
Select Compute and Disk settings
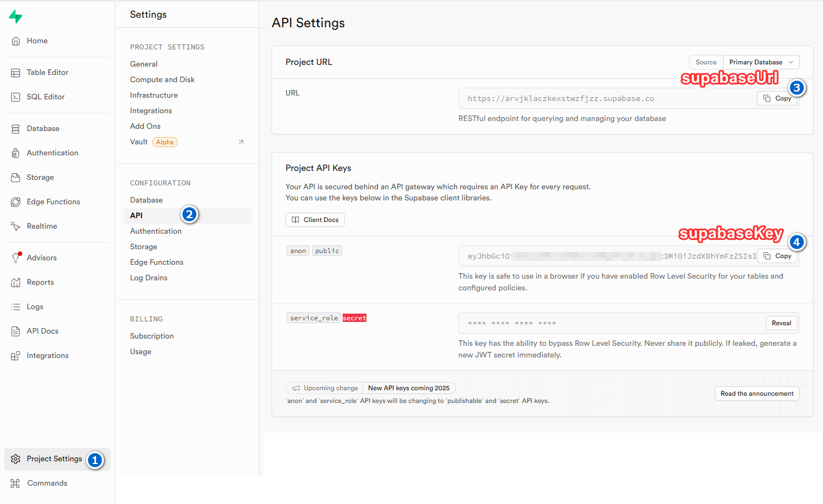(162, 79)
